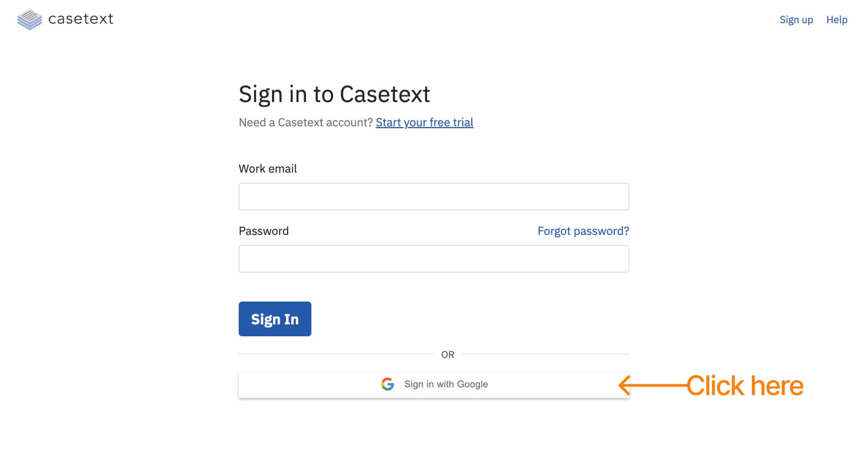868x458 pixels.
Task: Click Sign in with Google
Action: coord(434,384)
